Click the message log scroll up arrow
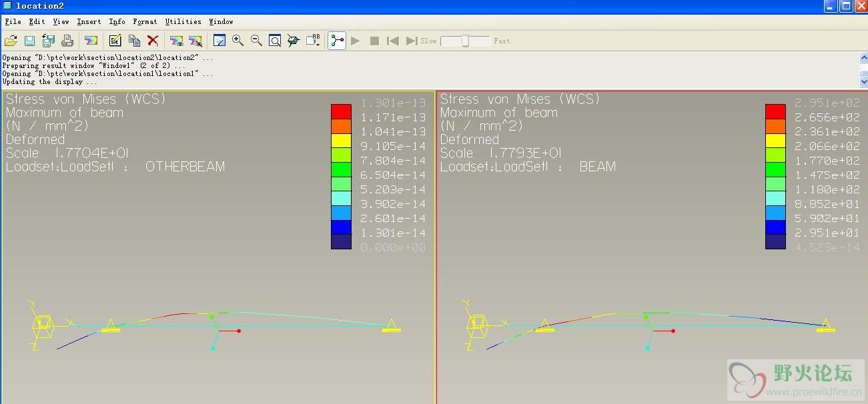The image size is (868, 404). pos(863,58)
